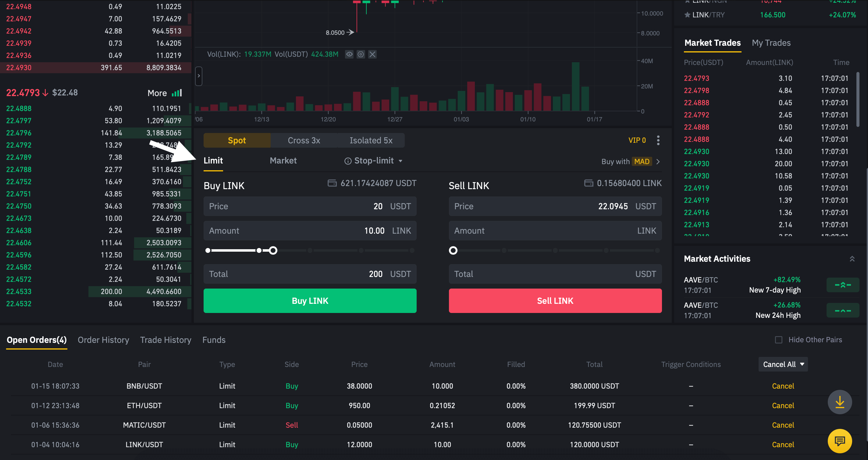
Task: Click the last price 22.4793 in order book
Action: (23, 93)
